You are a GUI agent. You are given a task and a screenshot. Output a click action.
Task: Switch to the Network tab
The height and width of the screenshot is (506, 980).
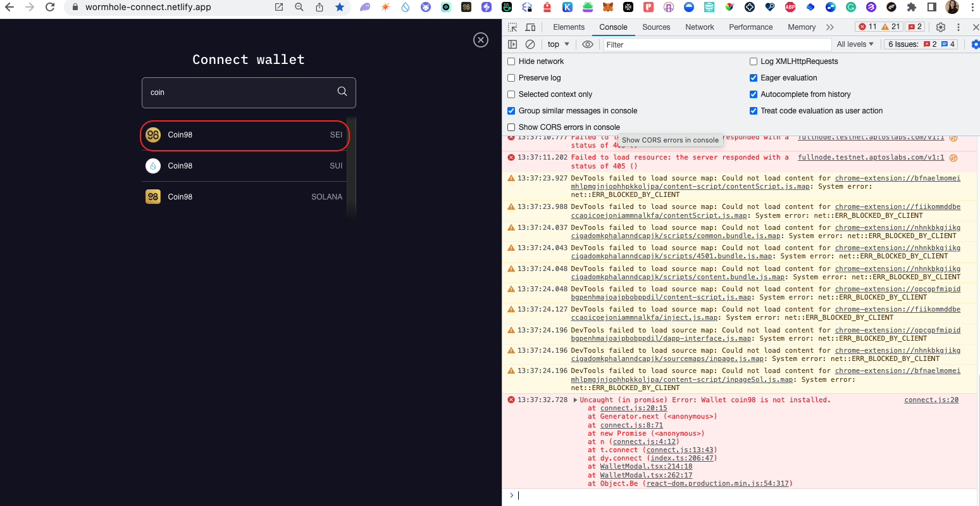(699, 27)
